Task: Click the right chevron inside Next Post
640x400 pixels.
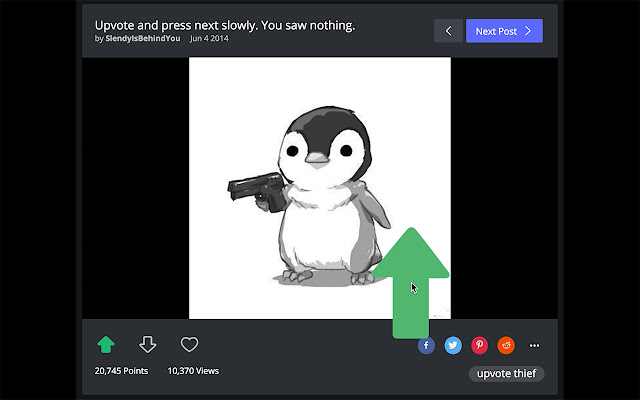Action: 528,31
